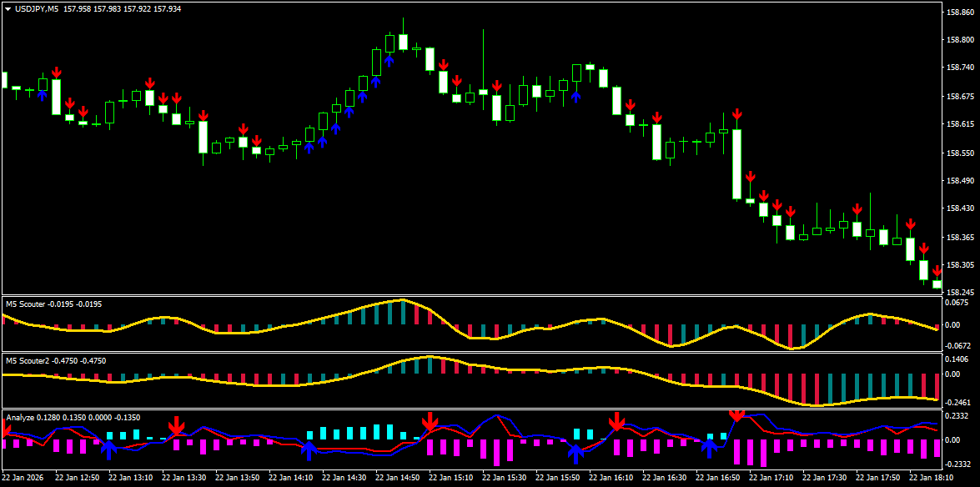Click the blue buy arrow below the 15:50 candle
980x487 pixels.
(576, 97)
